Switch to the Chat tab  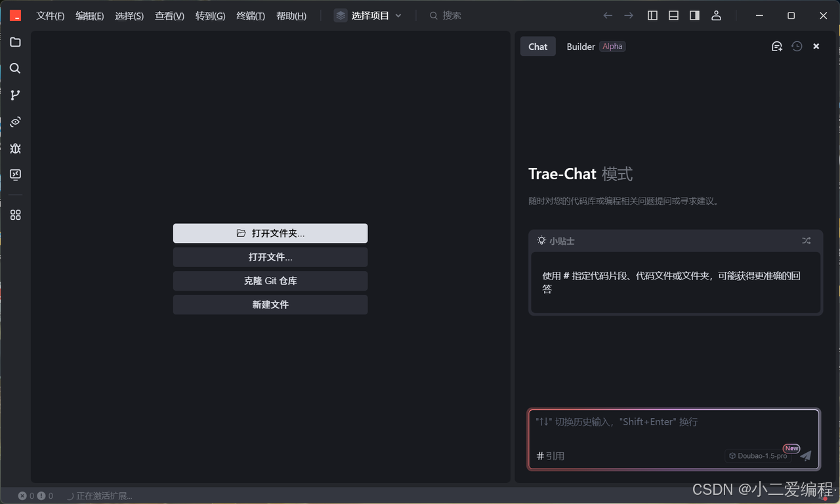(x=537, y=47)
